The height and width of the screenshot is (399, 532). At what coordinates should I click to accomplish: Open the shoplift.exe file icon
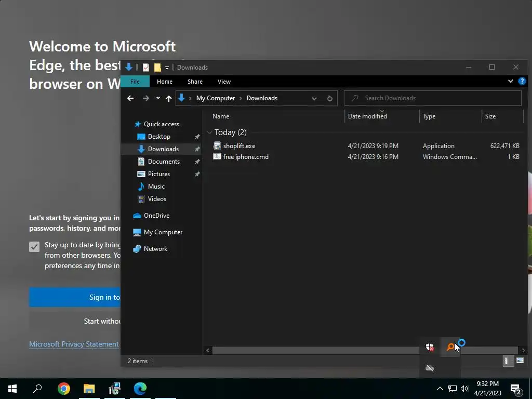click(x=217, y=145)
